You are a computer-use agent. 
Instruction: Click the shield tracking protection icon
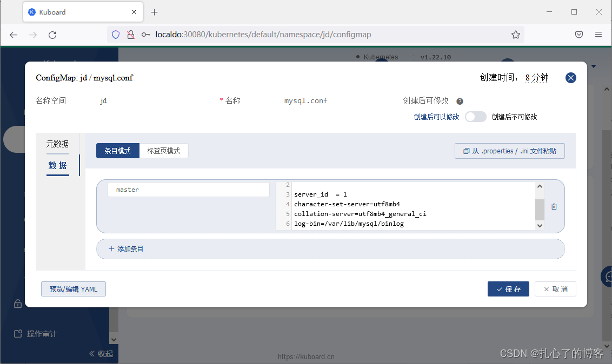tap(116, 35)
